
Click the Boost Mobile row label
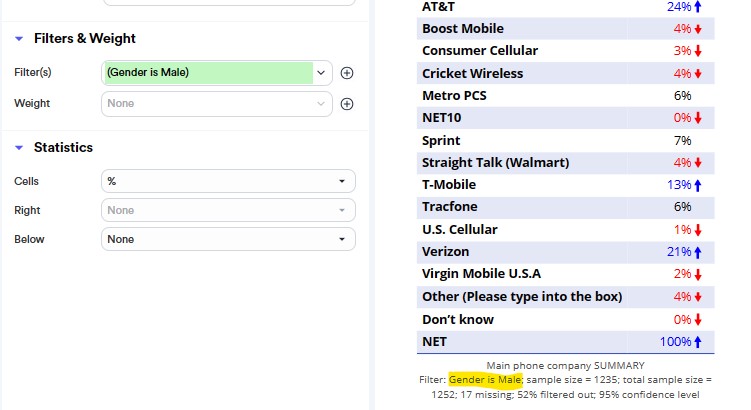click(x=463, y=29)
